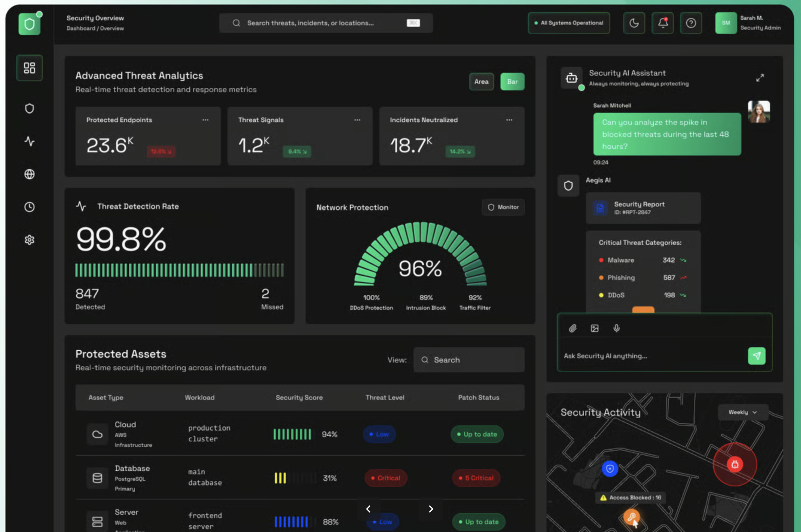Switch chart to Bar view
This screenshot has width=801, height=532.
point(512,81)
